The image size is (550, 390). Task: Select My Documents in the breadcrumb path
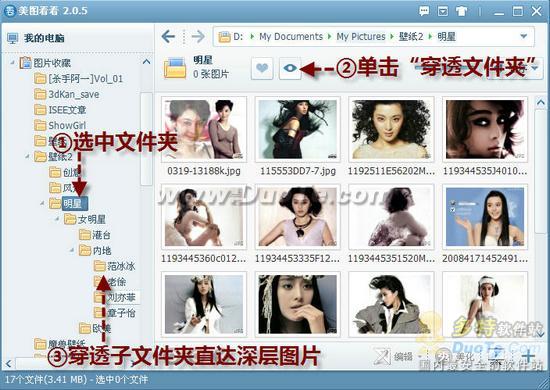click(x=291, y=36)
